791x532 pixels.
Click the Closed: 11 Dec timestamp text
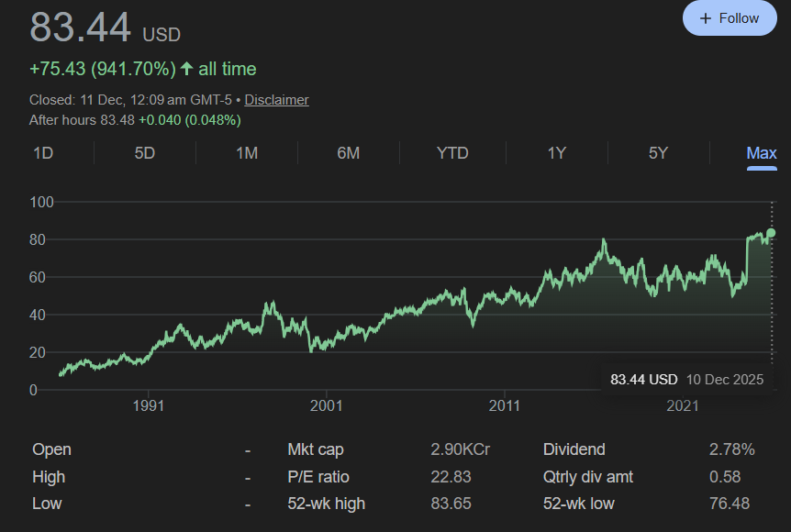point(130,100)
